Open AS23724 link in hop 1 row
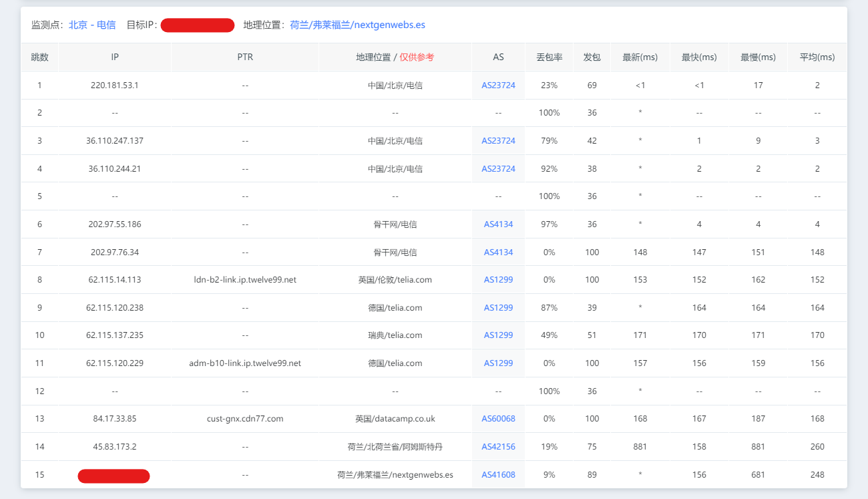Viewport: 868px width, 499px height. 498,86
